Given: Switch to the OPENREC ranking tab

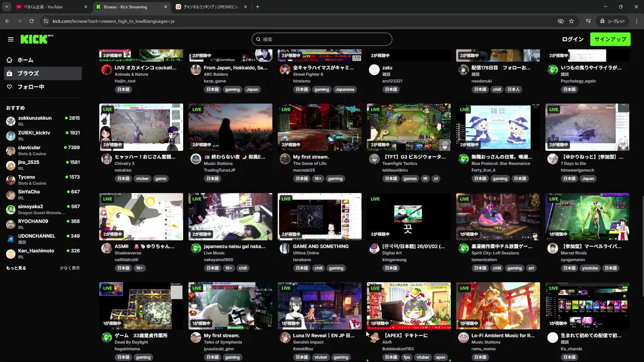Looking at the screenshot, I should pyautogui.click(x=210, y=7).
